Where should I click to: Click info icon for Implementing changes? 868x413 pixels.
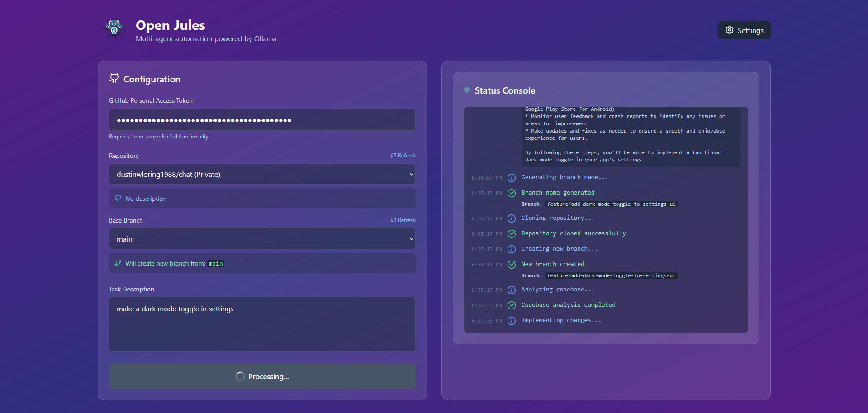[512, 321]
